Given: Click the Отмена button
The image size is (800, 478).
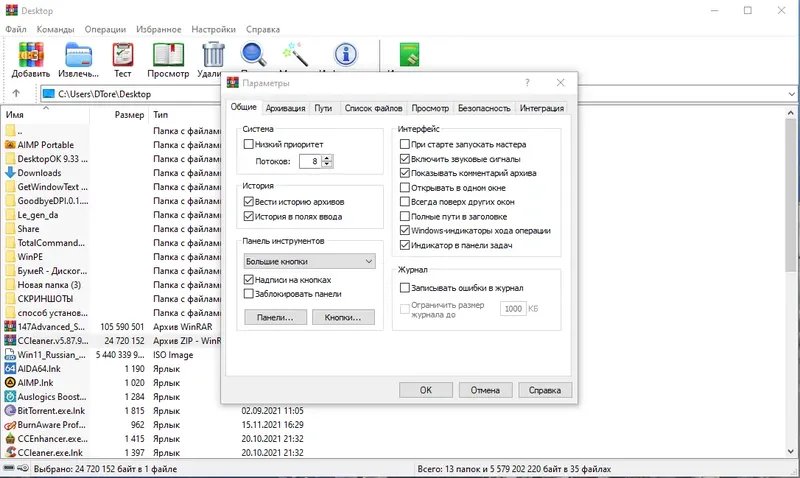Looking at the screenshot, I should (x=485, y=390).
